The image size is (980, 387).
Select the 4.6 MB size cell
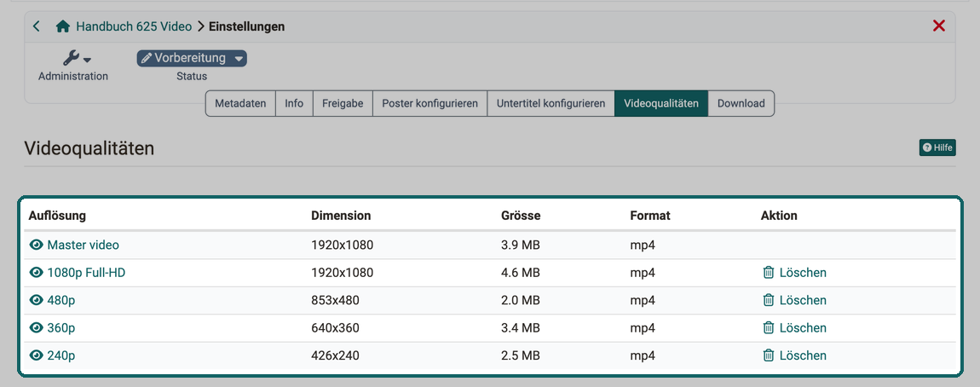coord(521,273)
